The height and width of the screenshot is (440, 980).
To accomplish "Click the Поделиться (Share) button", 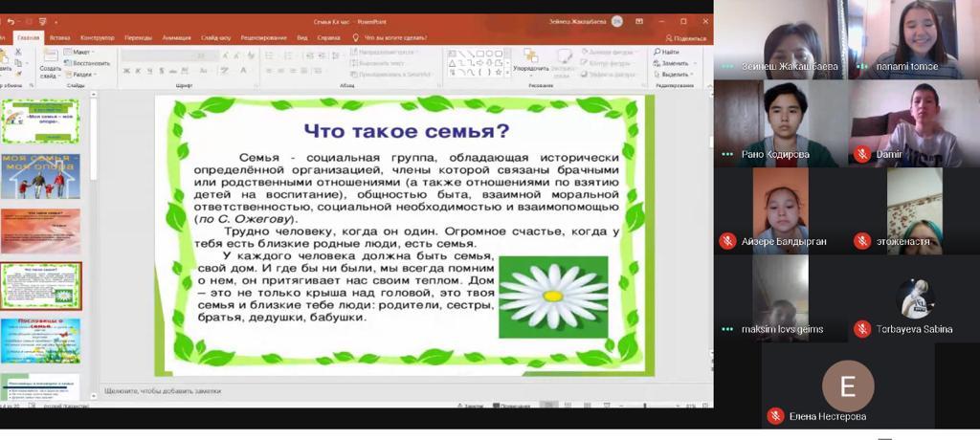I will [x=685, y=37].
